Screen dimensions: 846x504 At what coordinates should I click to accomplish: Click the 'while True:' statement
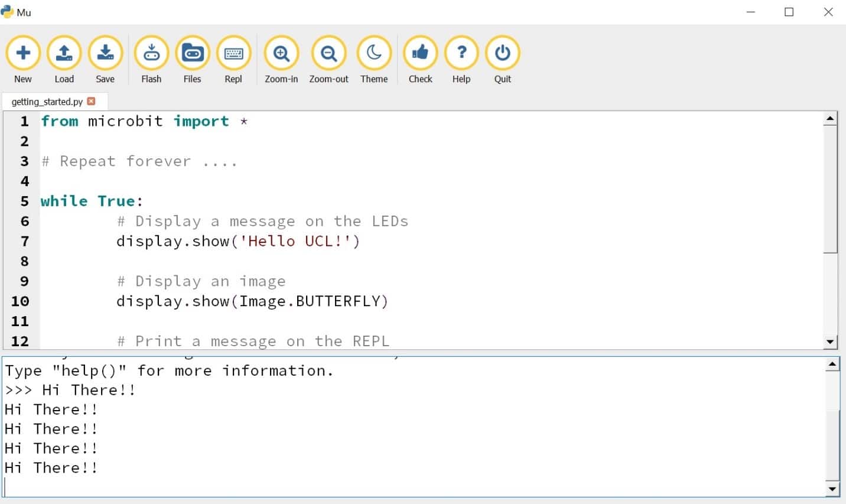(x=92, y=201)
